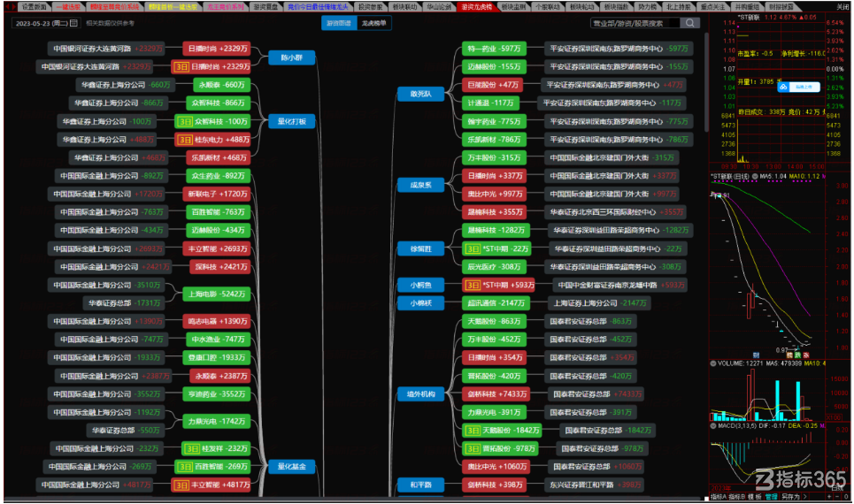Screen dimensions: 854x504
Task: Click the blue cloud upload badge
Action: pos(798,87)
